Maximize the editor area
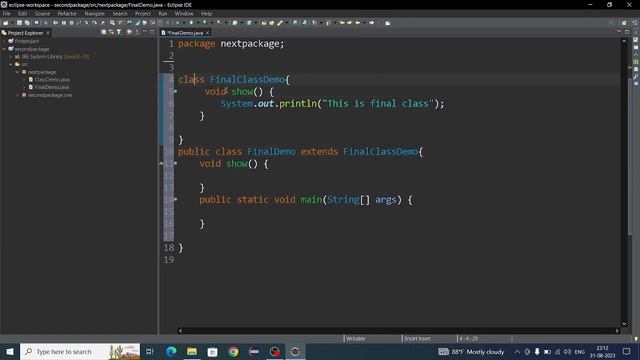640x360 pixels. [x=627, y=32]
